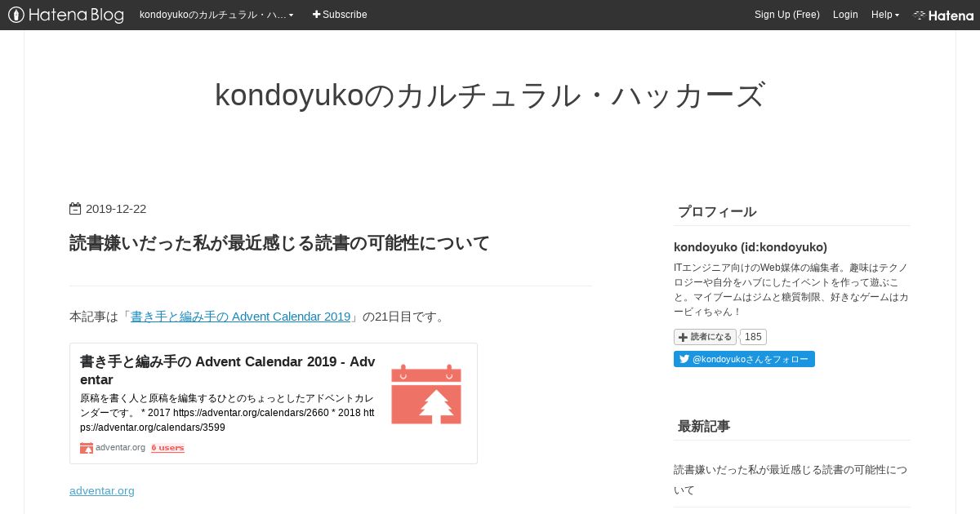Open the 2019-12-22 date link
The height and width of the screenshot is (514, 980).
point(116,209)
